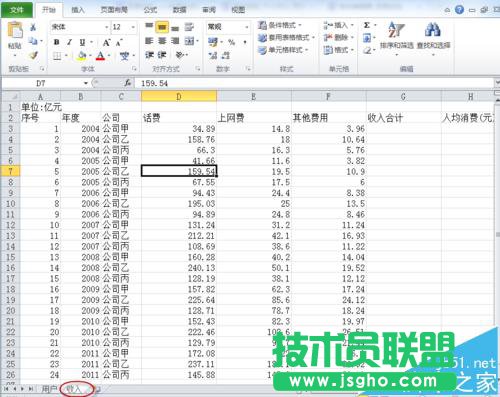Viewport: 500px width, 397px height.
Task: Switch to Data (数据) tab
Action: (x=179, y=10)
